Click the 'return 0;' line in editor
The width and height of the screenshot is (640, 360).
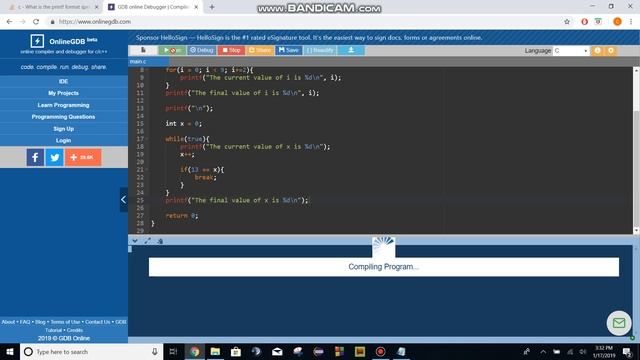click(x=182, y=216)
